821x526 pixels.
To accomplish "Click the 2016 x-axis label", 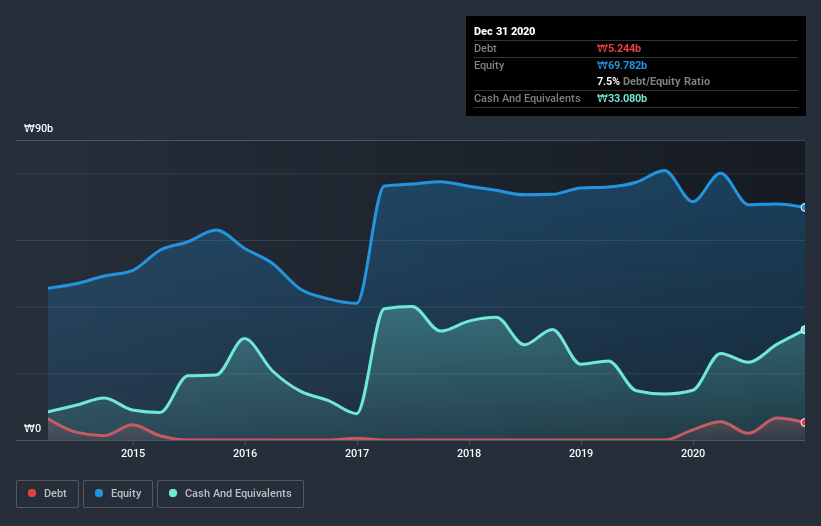I will click(x=245, y=453).
